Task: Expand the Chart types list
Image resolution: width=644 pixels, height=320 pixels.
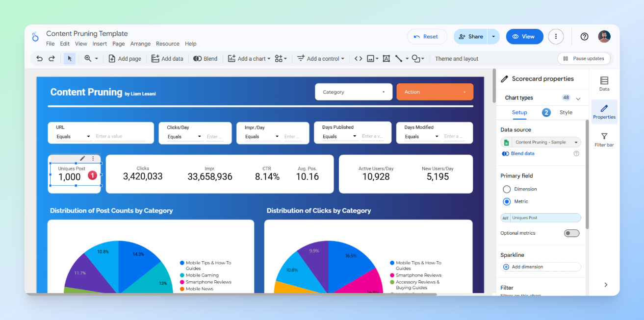Action: (x=579, y=98)
